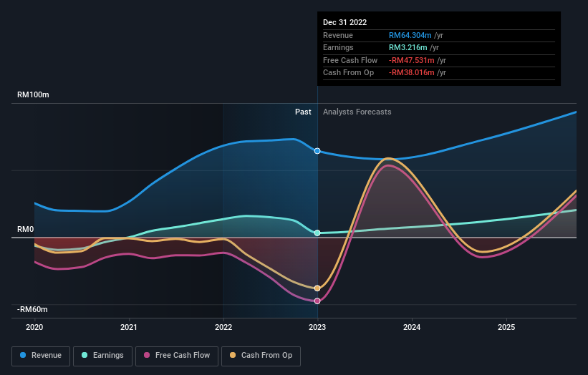Click the RM3.216m earnings value
This screenshot has width=588, height=375.
(x=408, y=47)
